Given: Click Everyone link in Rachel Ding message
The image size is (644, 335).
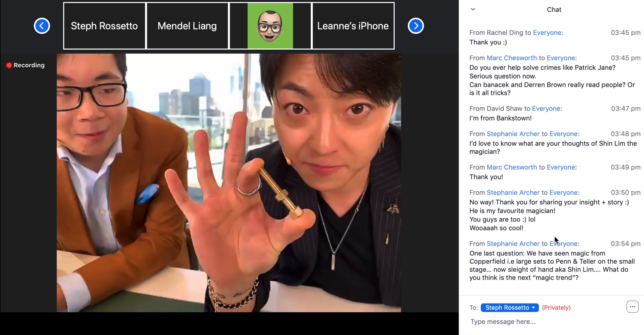Looking at the screenshot, I should pos(547,33).
